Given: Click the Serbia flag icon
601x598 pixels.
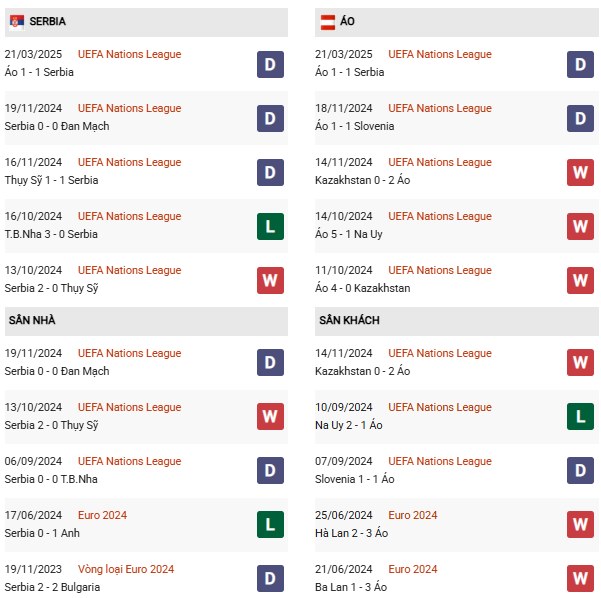Looking at the screenshot, I should point(16,21).
